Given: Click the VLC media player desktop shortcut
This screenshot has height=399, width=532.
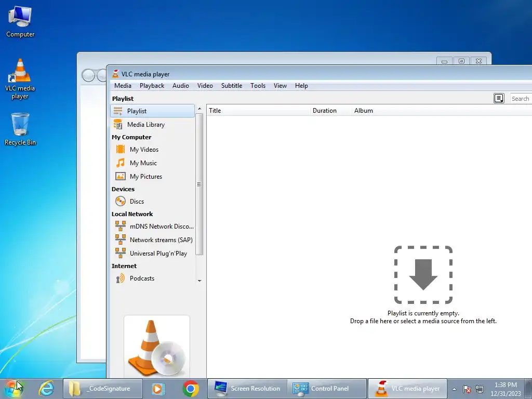Looking at the screenshot, I should 20,79.
